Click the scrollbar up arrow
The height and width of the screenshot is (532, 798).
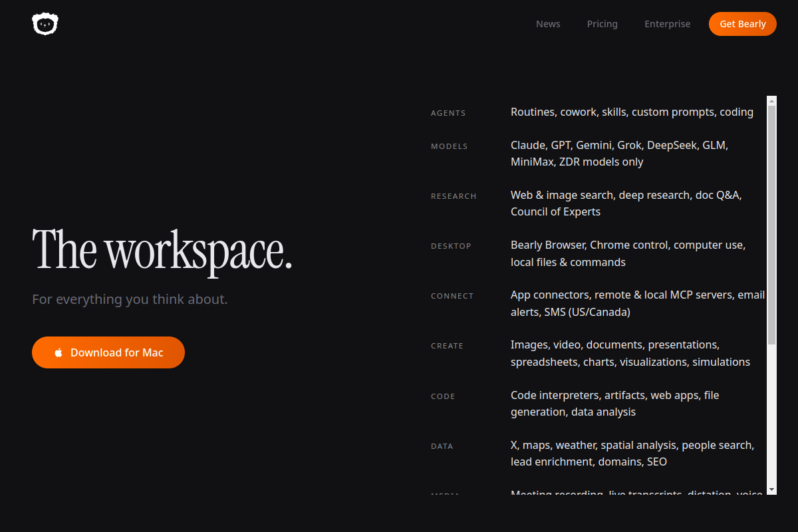771,101
